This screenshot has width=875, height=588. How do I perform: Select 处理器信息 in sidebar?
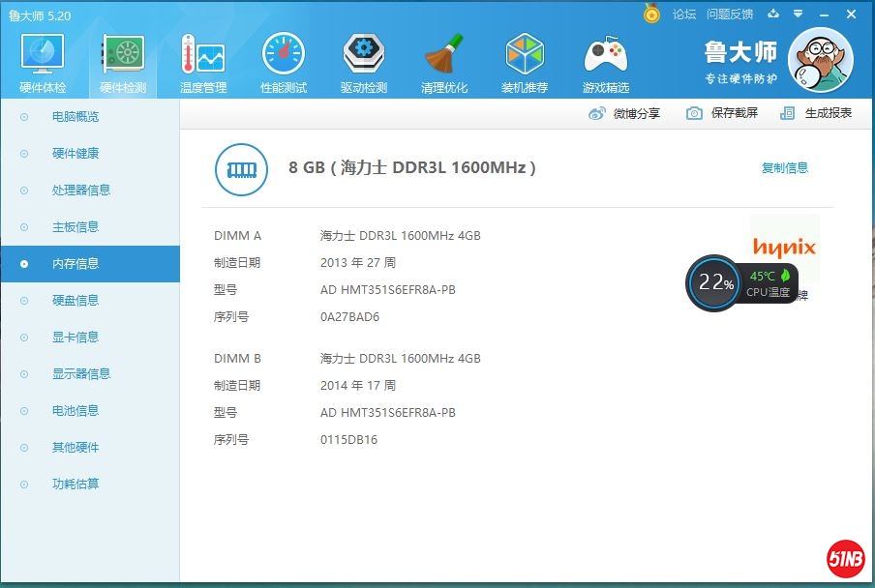coord(81,191)
